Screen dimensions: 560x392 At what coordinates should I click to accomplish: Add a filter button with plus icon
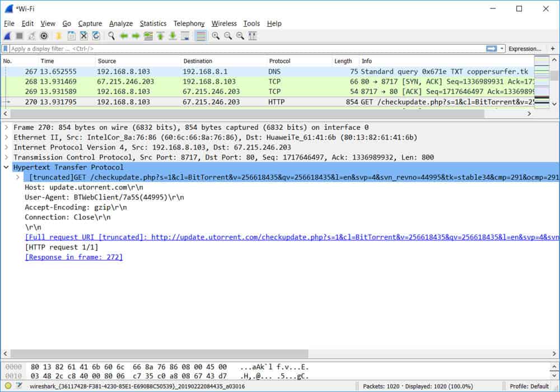[553, 49]
